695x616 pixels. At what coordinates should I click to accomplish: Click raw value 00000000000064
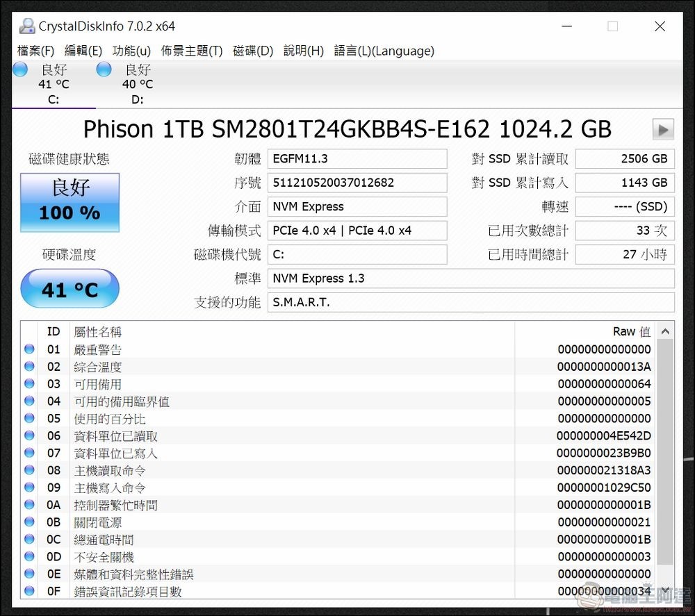click(x=604, y=384)
